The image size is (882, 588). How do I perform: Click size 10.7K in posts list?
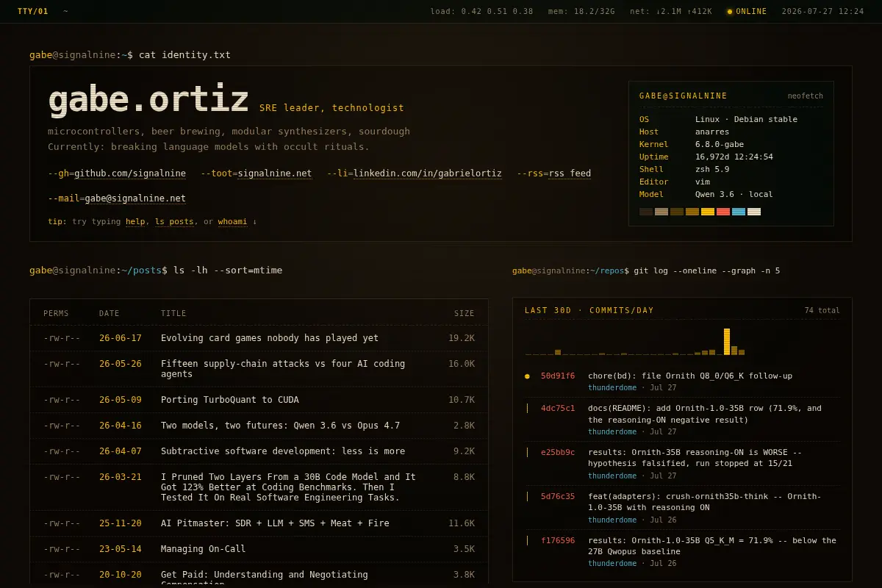click(x=462, y=400)
